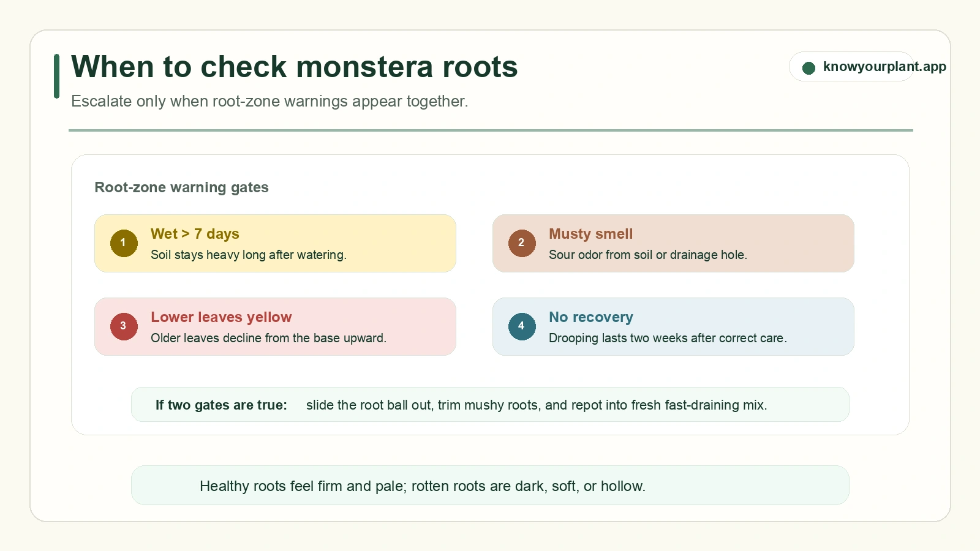Click the 'slide the root ball out' instruction text
The image size is (980, 551).
(x=537, y=405)
